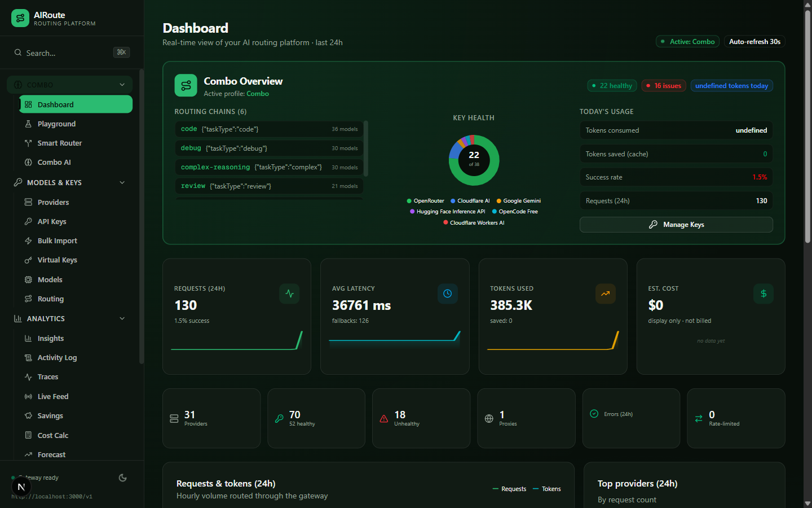Click the Playground flask icon
This screenshot has width=812, height=508.
pos(28,124)
